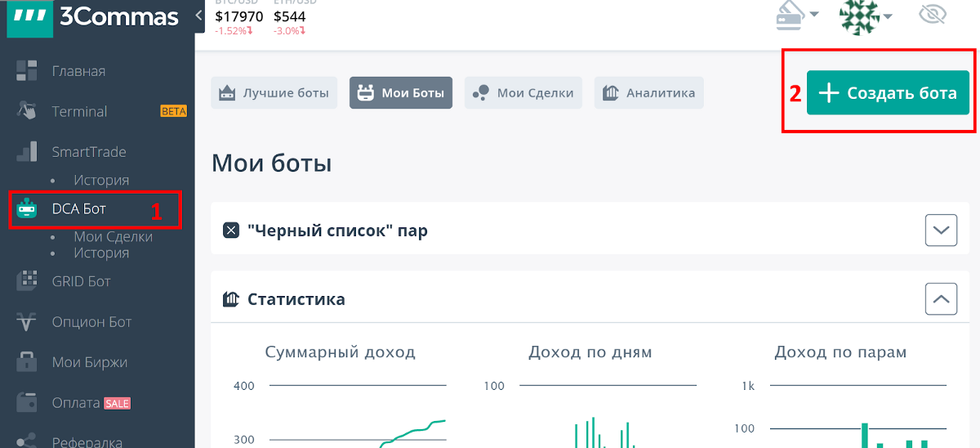The height and width of the screenshot is (448, 980).
Task: Click the SmartTrade bars icon
Action: coord(27,151)
